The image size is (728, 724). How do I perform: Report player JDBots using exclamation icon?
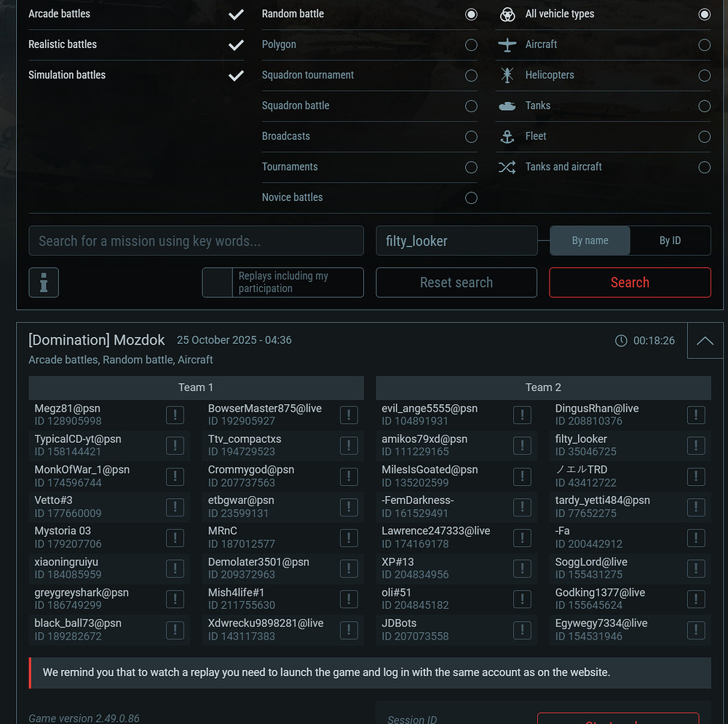point(522,629)
